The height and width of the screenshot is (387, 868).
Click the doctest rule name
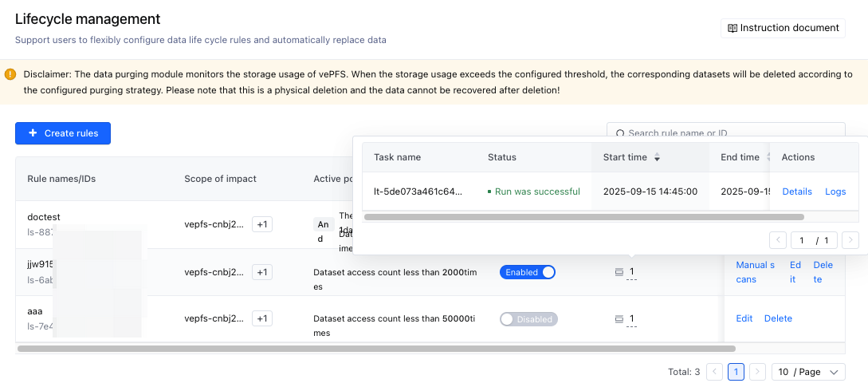(43, 217)
